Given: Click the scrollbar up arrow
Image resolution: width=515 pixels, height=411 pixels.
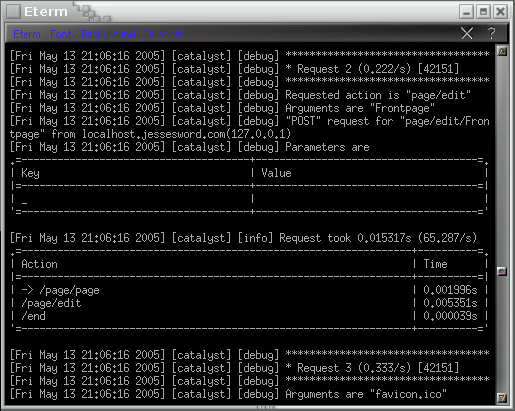Looking at the screenshot, I should pos(502,51).
